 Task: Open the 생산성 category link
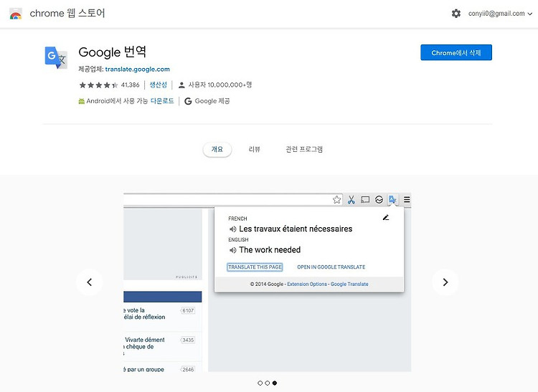[159, 85]
